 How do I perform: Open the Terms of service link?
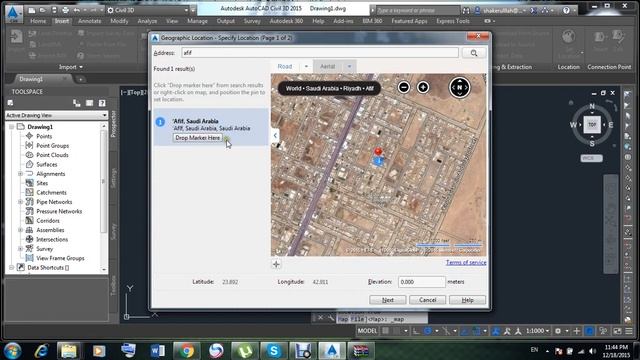[466, 262]
